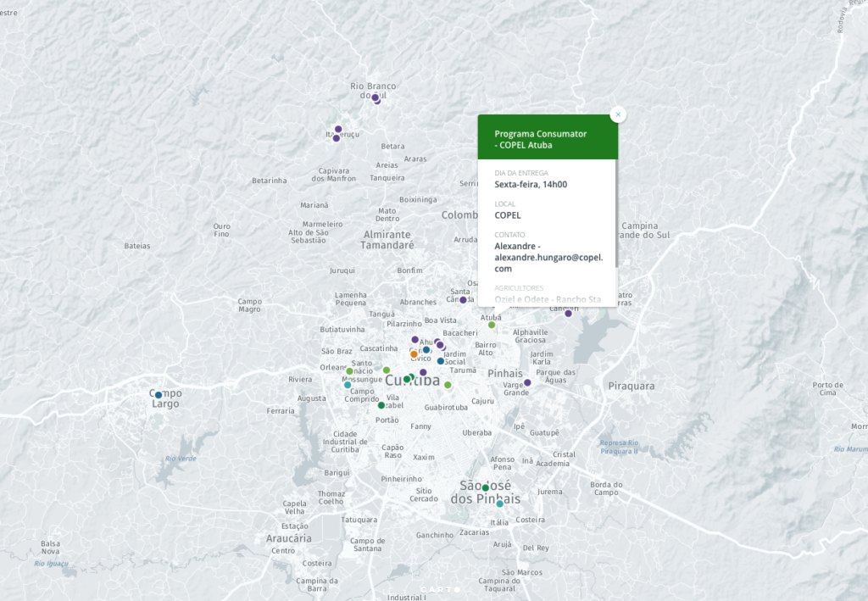The image size is (868, 601).
Task: Click the Borda do Campo place label
Action: (606, 488)
